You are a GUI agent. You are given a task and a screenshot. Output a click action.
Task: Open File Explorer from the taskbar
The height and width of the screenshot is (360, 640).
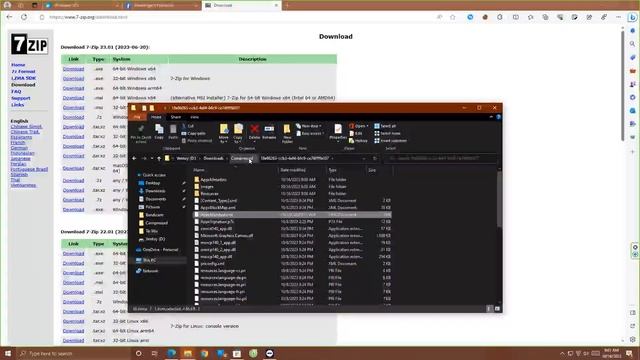click(188, 353)
